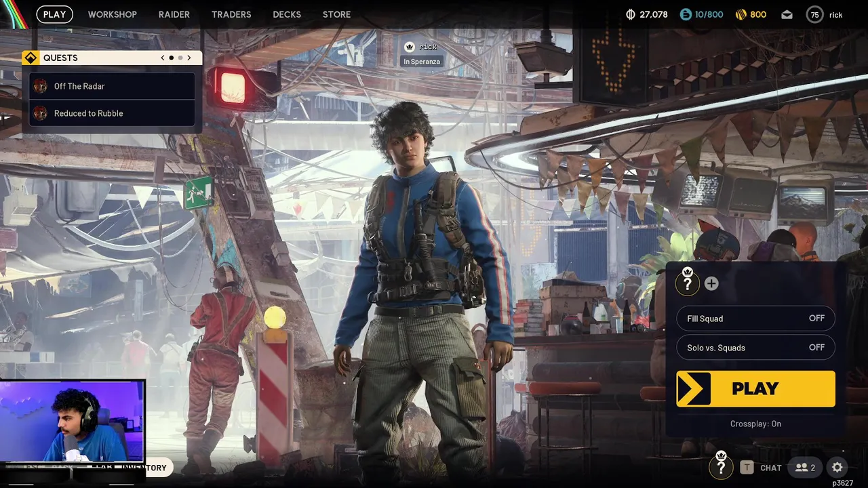The height and width of the screenshot is (488, 868).
Task: Click the 27,078 coin balance
Action: pyautogui.click(x=654, y=14)
